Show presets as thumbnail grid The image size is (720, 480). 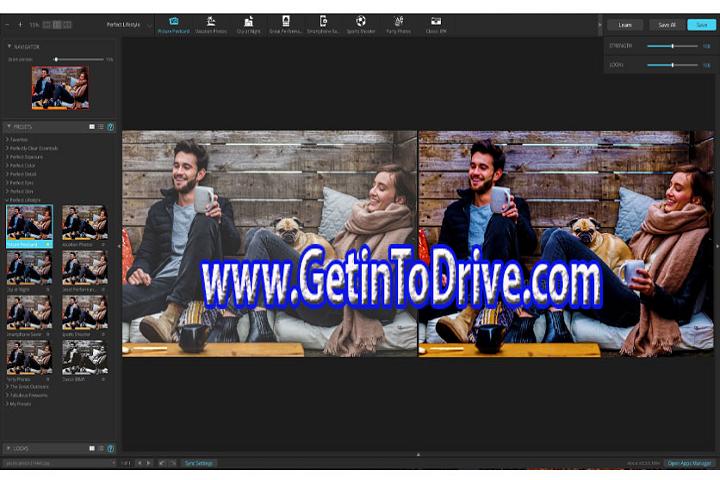pyautogui.click(x=92, y=127)
